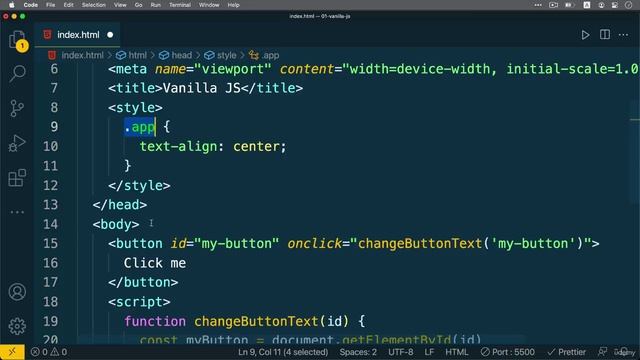Show additional views via the activity bar ellipsis
Image resolution: width=640 pixels, height=360 pixels.
17,212
